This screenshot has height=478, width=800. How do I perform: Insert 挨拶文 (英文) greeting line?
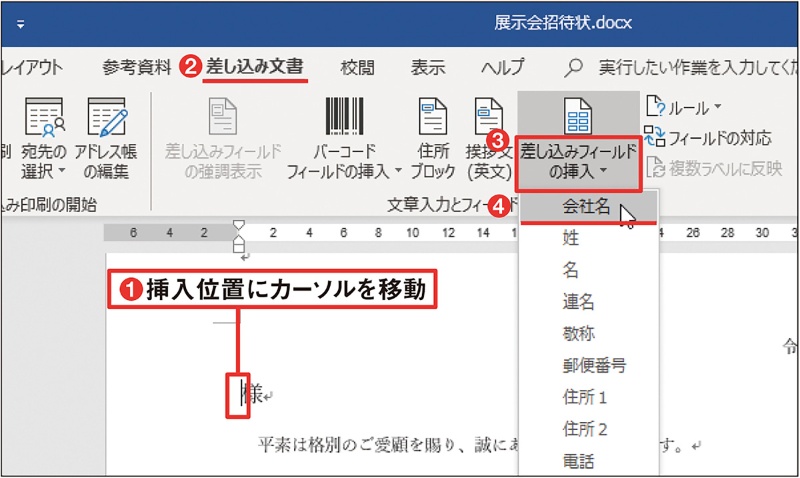coord(488,118)
